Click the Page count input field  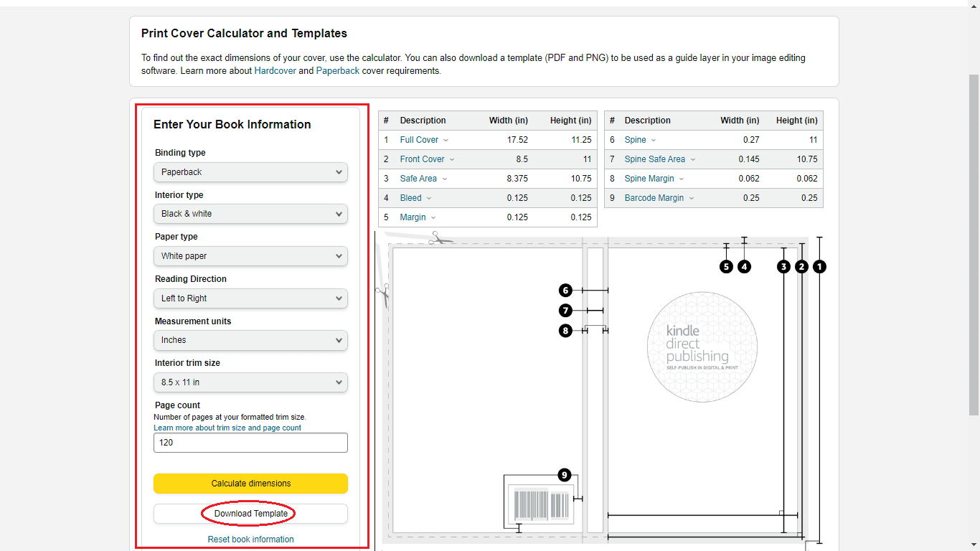click(250, 443)
